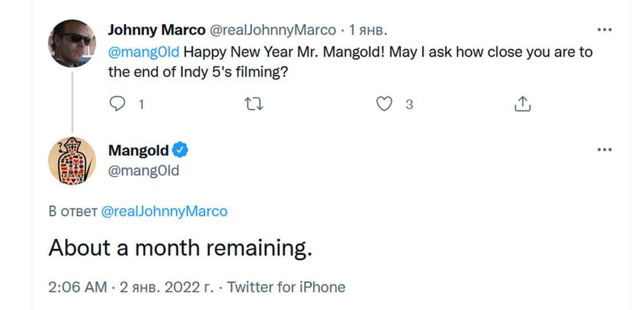Retweet Johnny Marco's tweet
Screen dimensions: 644x310
(252, 104)
